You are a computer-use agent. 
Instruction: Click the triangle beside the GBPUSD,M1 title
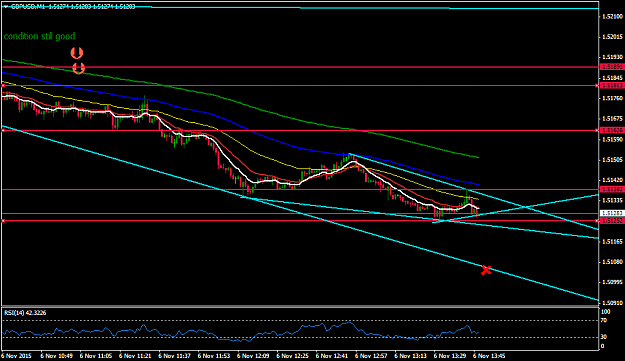click(6, 7)
